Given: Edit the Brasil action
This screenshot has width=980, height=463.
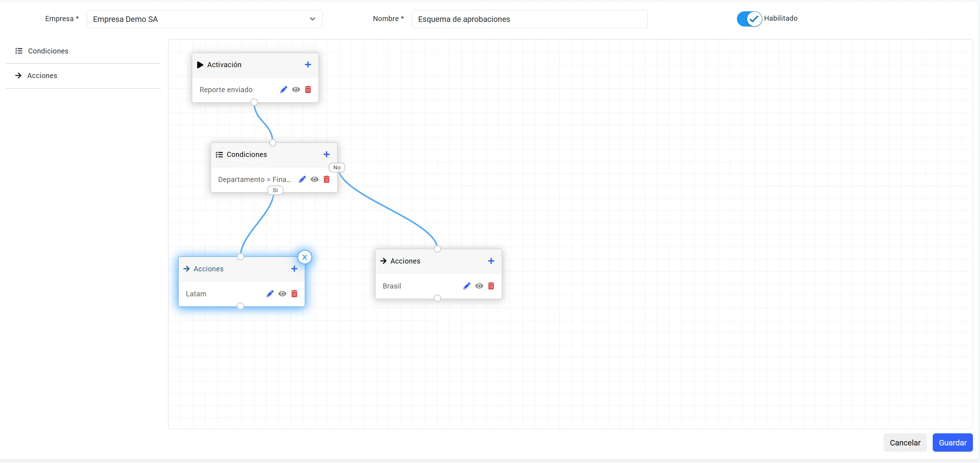Looking at the screenshot, I should pyautogui.click(x=467, y=286).
